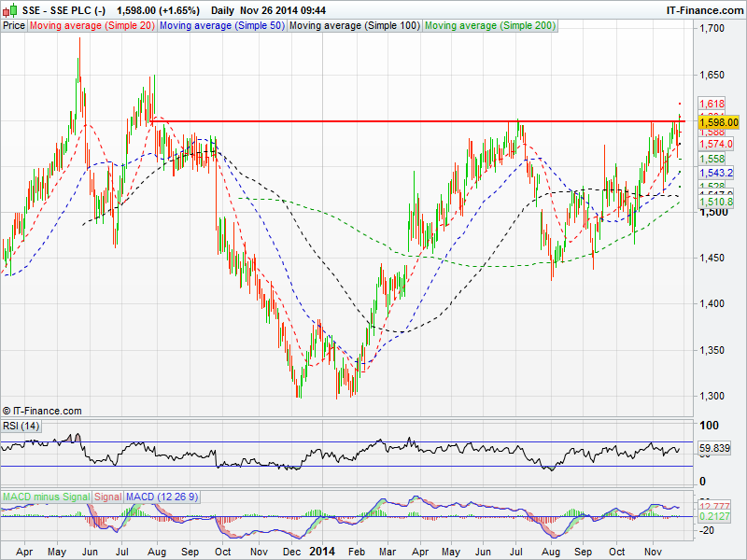Select Moving average (Simple 20) legend
The height and width of the screenshot is (560, 747).
coord(92,26)
